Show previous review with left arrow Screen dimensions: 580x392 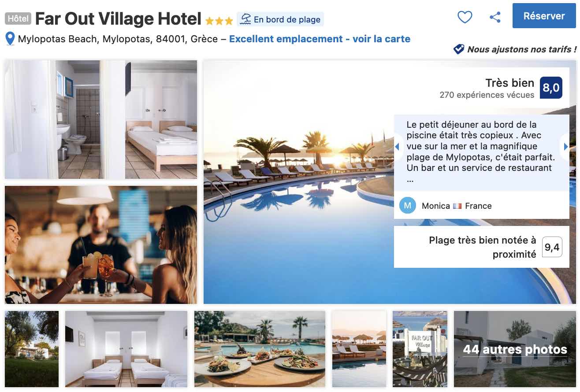coord(397,147)
